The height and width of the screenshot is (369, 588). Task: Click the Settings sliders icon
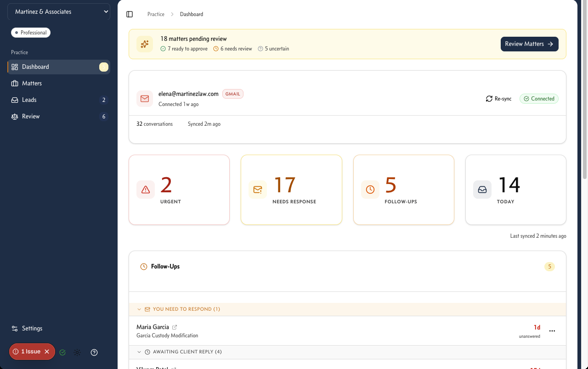(15, 328)
